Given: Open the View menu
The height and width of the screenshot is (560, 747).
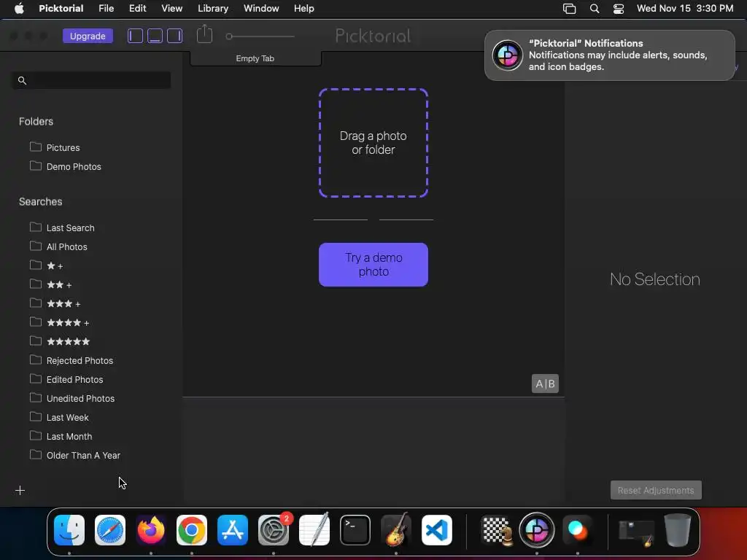Looking at the screenshot, I should click(x=172, y=9).
